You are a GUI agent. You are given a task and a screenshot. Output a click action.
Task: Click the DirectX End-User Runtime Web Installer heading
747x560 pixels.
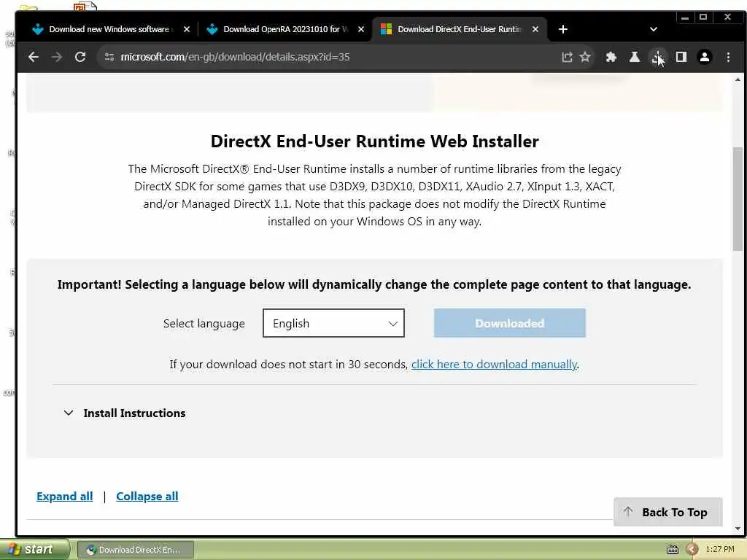tap(374, 141)
